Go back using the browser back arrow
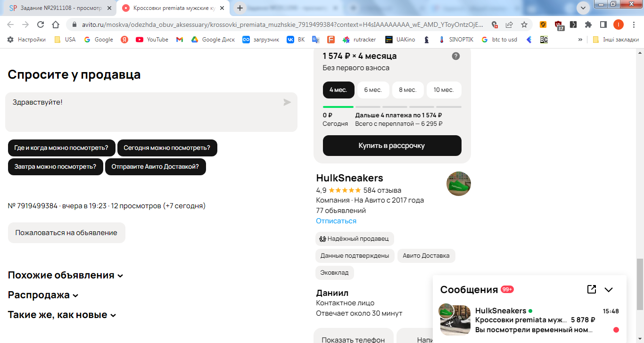This screenshot has height=343, width=644. click(10, 24)
